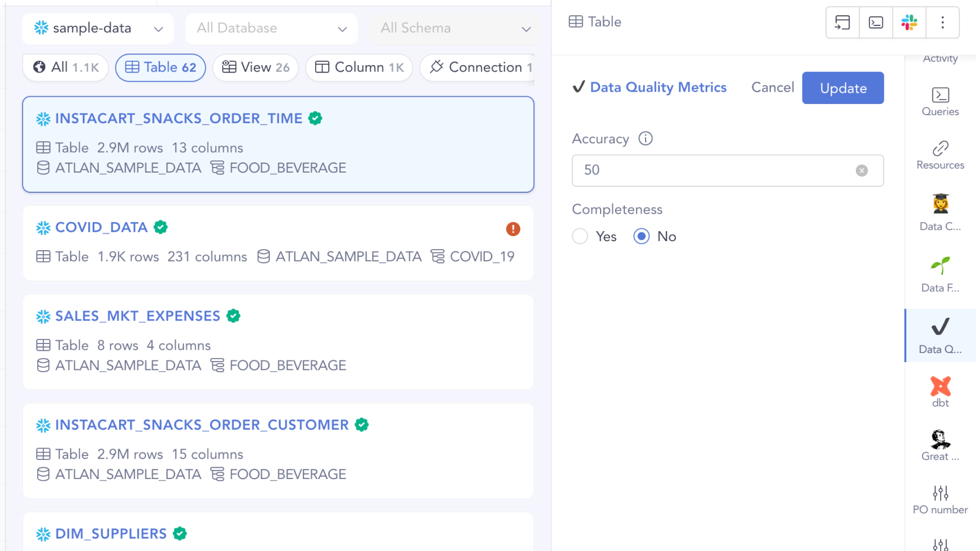980x551 pixels.
Task: Click the Data Quality Metrics heading
Action: [658, 88]
